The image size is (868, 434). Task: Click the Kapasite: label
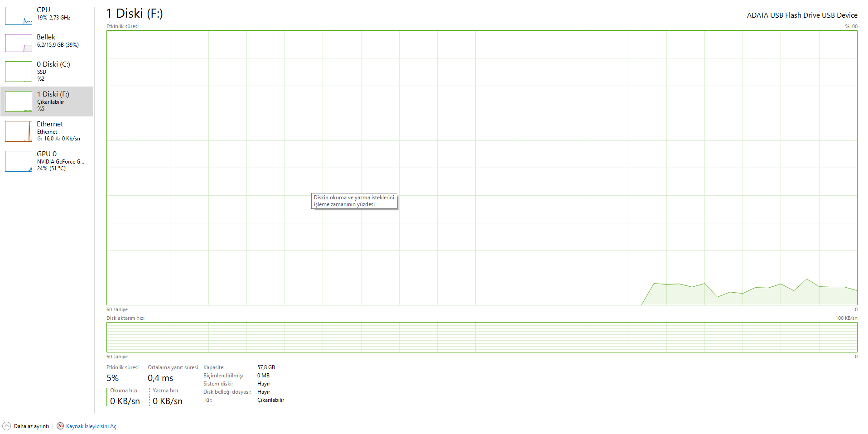[x=214, y=367]
